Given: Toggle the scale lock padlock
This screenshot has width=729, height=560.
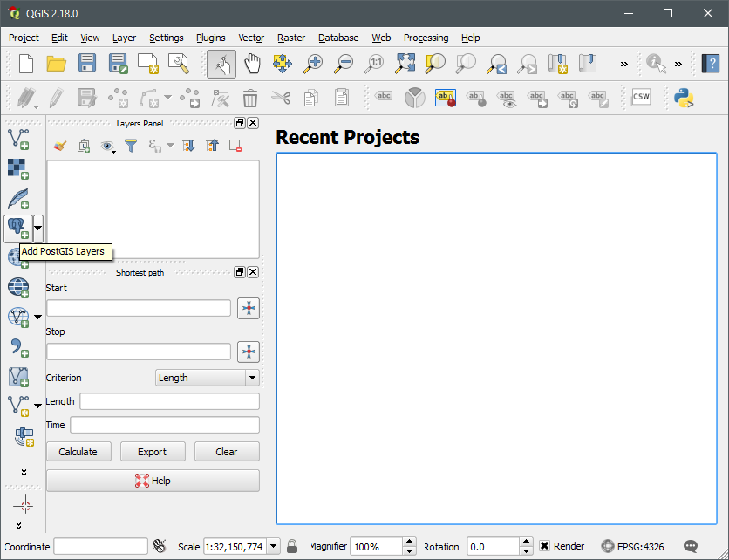Looking at the screenshot, I should click(x=292, y=546).
